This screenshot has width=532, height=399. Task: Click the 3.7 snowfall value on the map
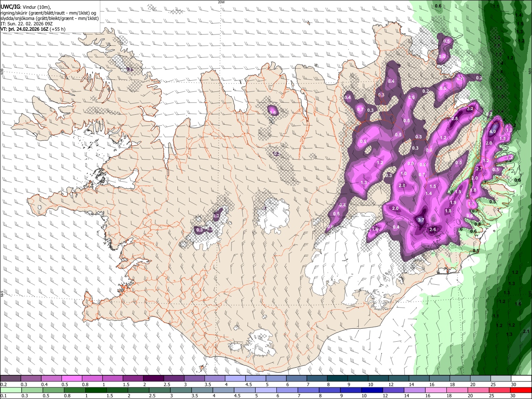[x=421, y=220]
